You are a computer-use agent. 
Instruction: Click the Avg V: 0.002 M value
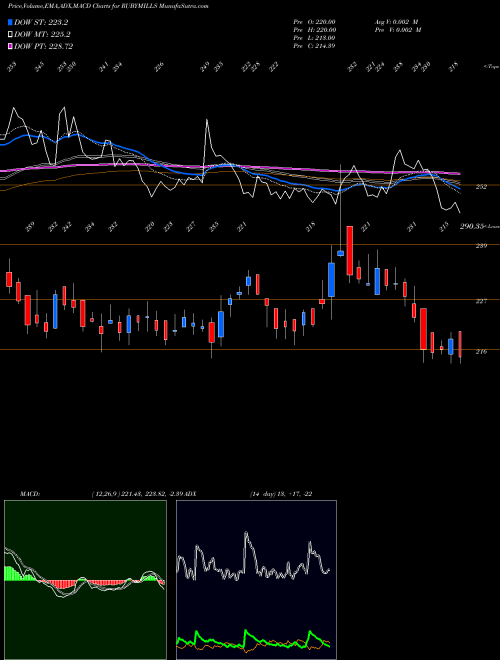pyautogui.click(x=396, y=21)
